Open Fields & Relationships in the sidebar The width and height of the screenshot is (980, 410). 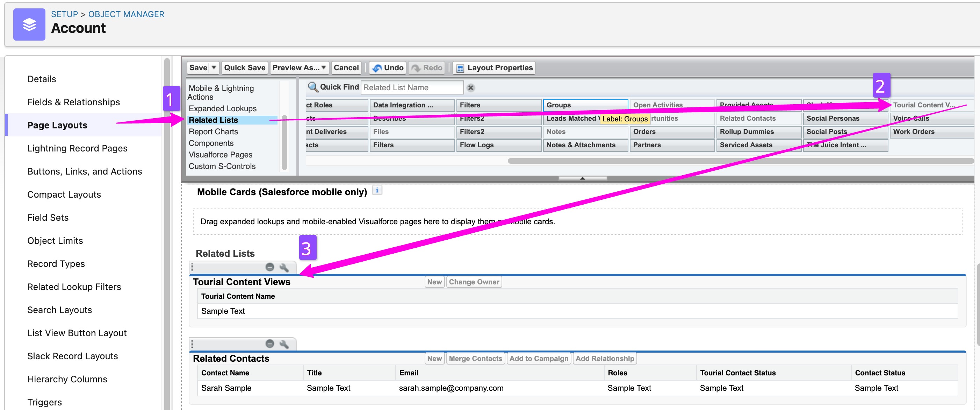click(73, 102)
